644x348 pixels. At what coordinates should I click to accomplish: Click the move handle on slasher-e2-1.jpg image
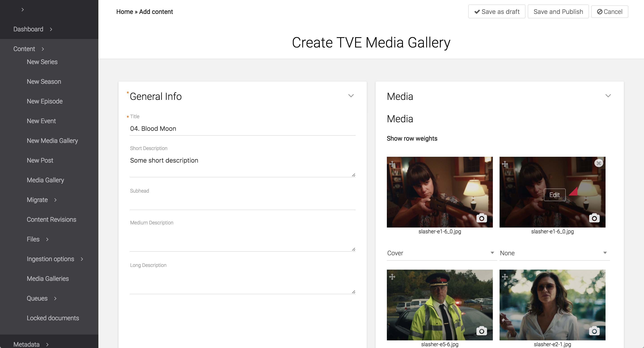[505, 277]
